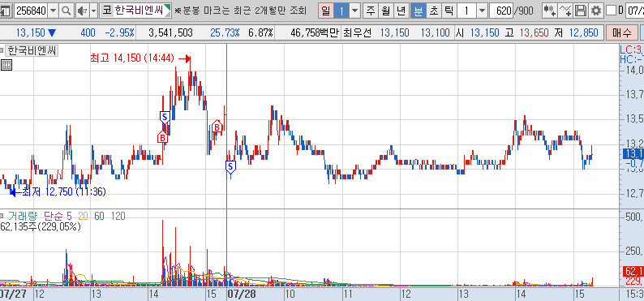
Task: Click the red B buy marker near 15:05
Action: click(x=217, y=127)
